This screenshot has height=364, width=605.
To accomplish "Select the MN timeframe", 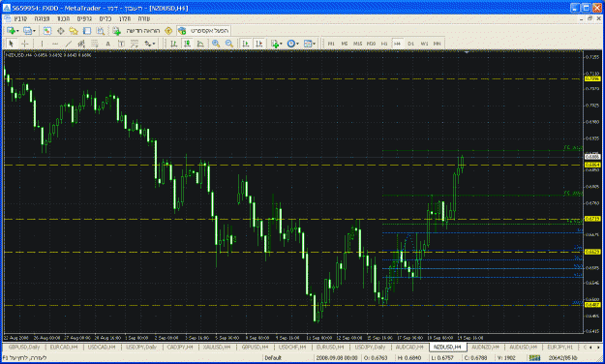I will pos(438,44).
